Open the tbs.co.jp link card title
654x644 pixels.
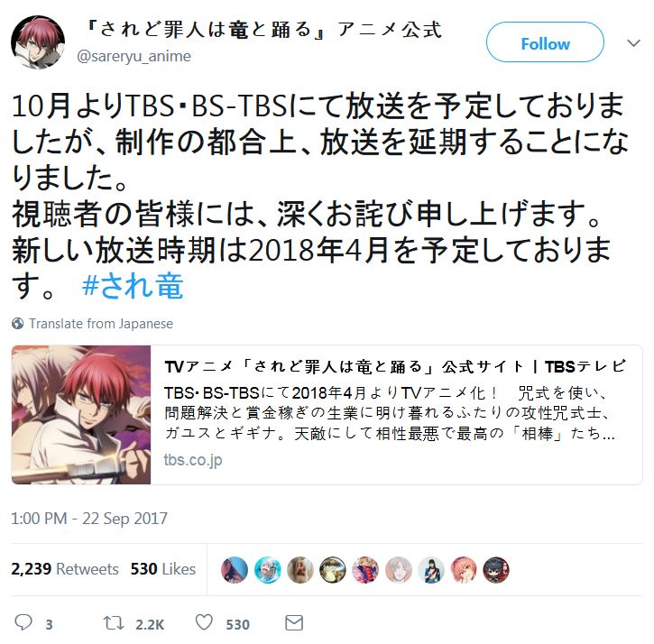point(395,366)
